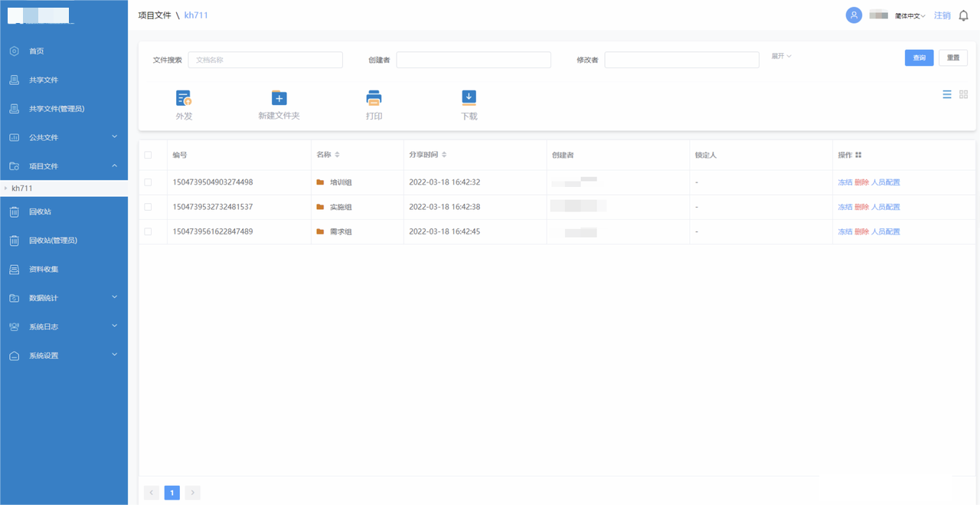Go to the next page arrow
The width and height of the screenshot is (980, 505).
[193, 493]
